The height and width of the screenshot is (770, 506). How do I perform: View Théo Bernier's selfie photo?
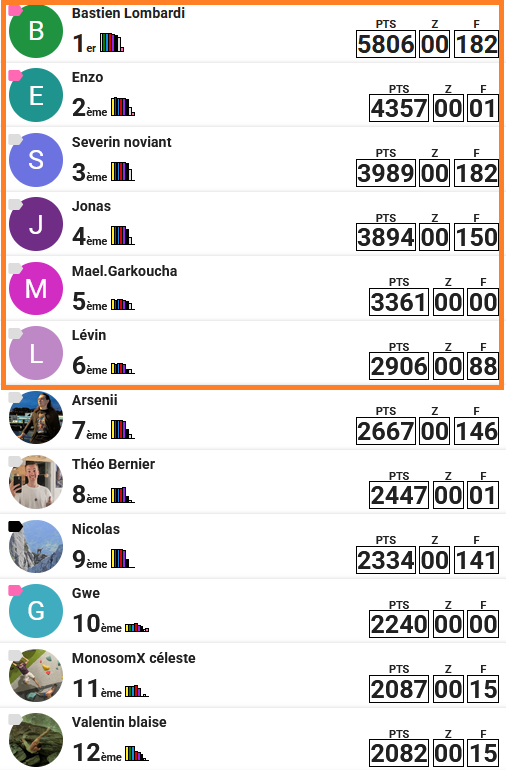(x=36, y=482)
